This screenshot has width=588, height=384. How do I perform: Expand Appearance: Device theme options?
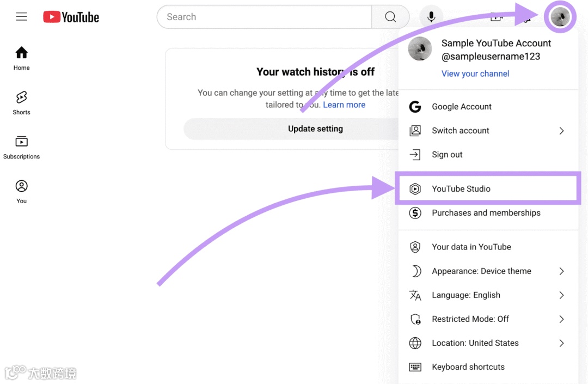click(x=488, y=271)
